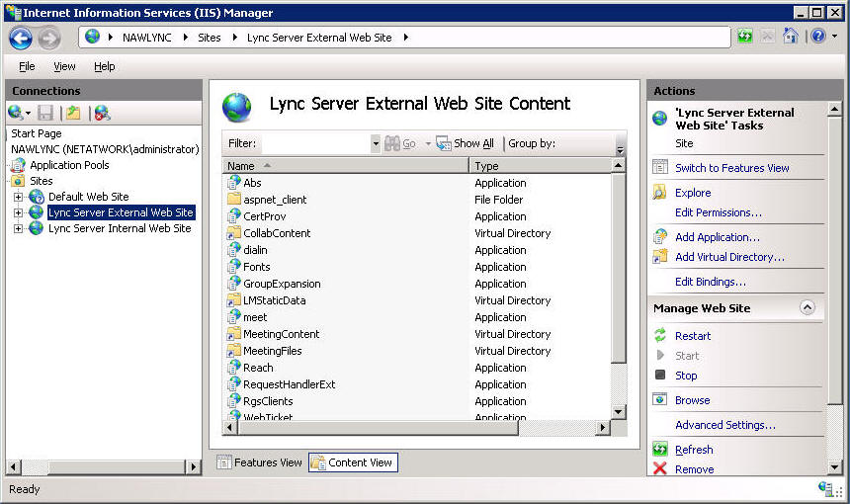Click the Home icon in the top toolbar
This screenshot has width=850, height=504.
click(791, 37)
